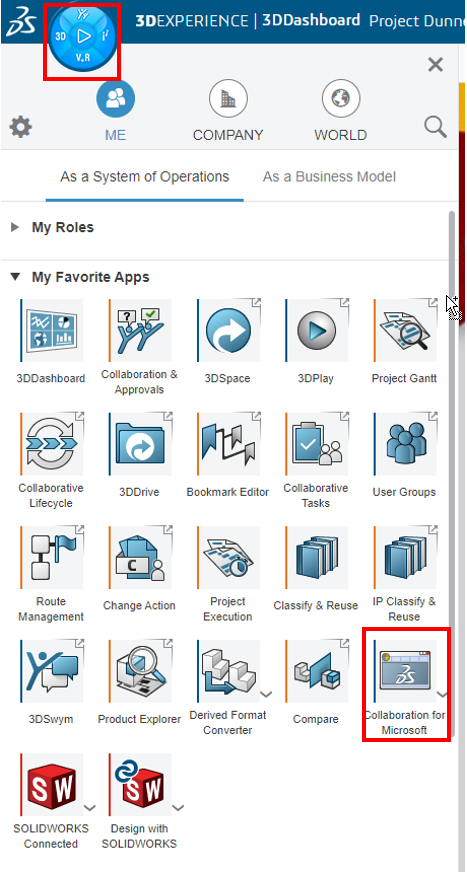The image size is (467, 879).
Task: Select the WORLD view button
Action: click(340, 112)
